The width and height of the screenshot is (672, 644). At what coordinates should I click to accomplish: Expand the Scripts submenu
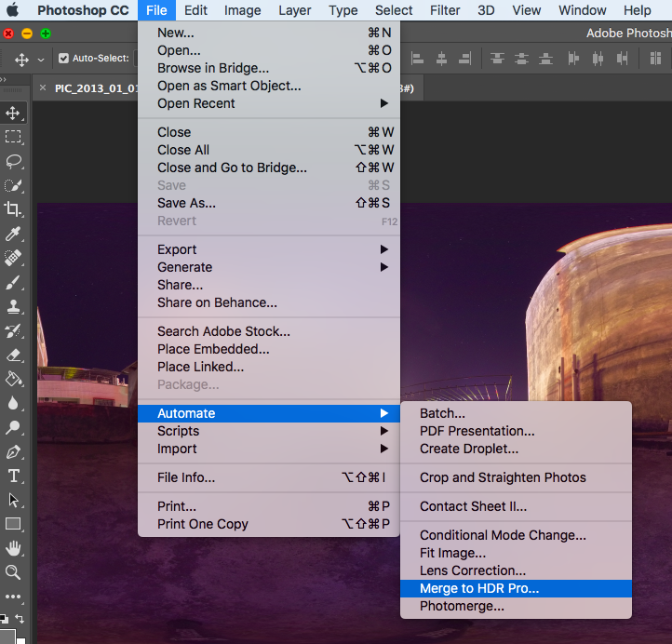(269, 431)
